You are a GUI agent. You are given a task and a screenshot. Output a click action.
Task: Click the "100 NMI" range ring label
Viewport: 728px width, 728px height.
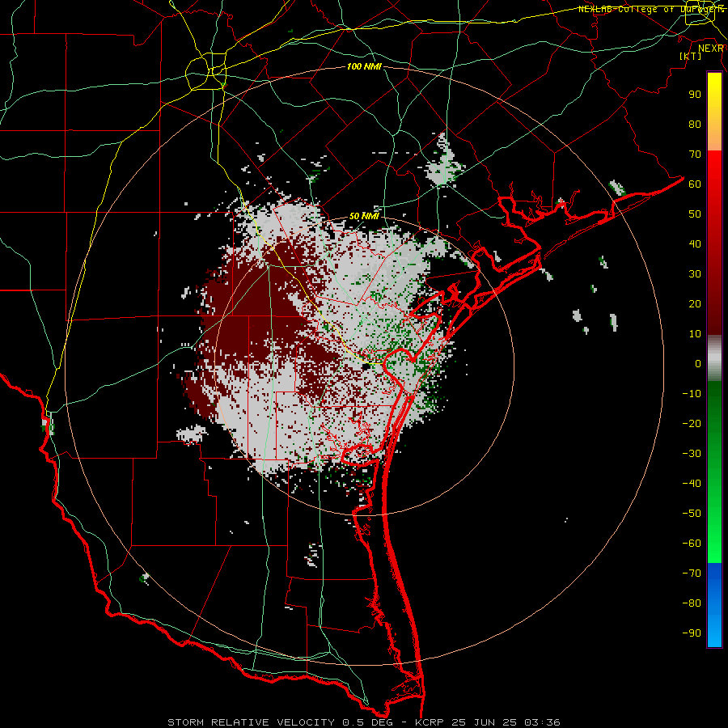click(x=364, y=66)
